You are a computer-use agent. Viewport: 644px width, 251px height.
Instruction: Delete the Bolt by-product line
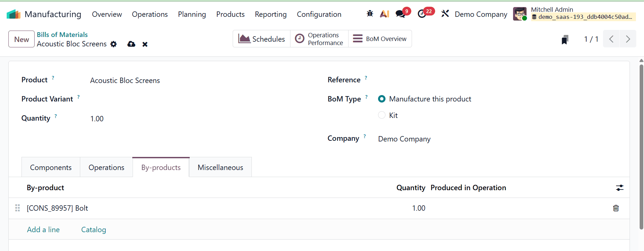pyautogui.click(x=616, y=208)
